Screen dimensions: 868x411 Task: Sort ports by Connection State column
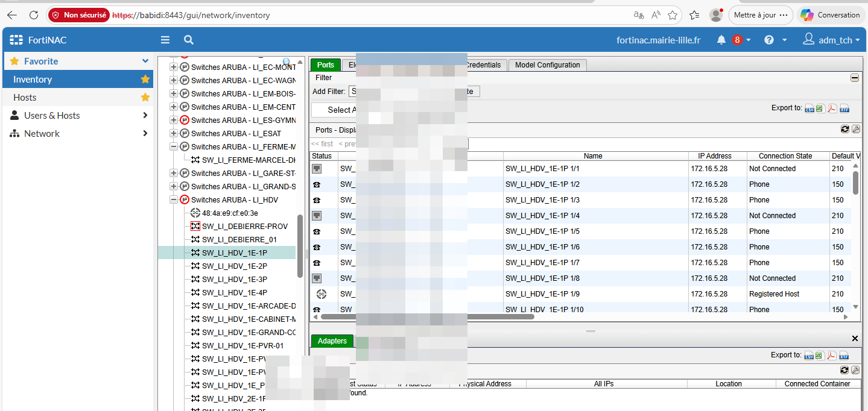[788, 155]
